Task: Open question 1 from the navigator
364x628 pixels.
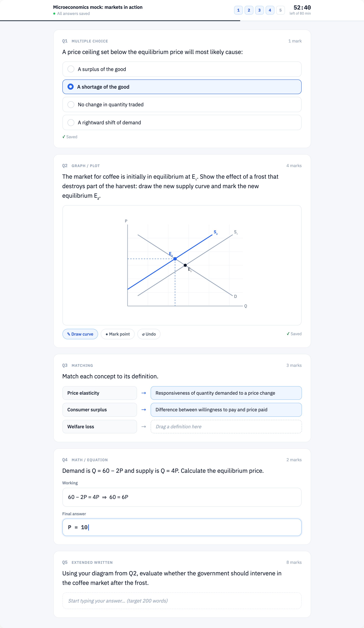Action: [238, 10]
